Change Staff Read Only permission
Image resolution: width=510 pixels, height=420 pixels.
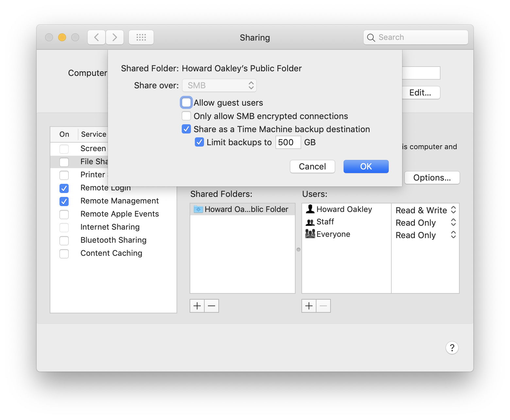pos(425,223)
